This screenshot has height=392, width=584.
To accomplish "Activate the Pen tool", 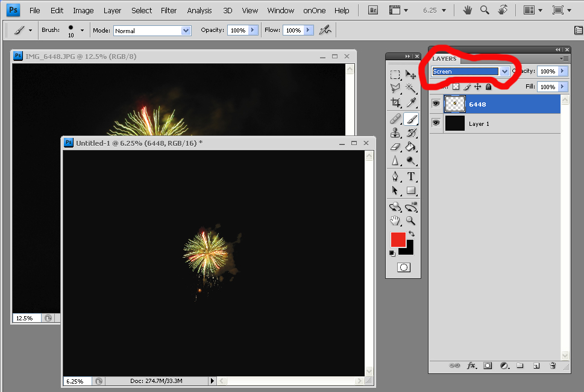I will click(x=395, y=176).
